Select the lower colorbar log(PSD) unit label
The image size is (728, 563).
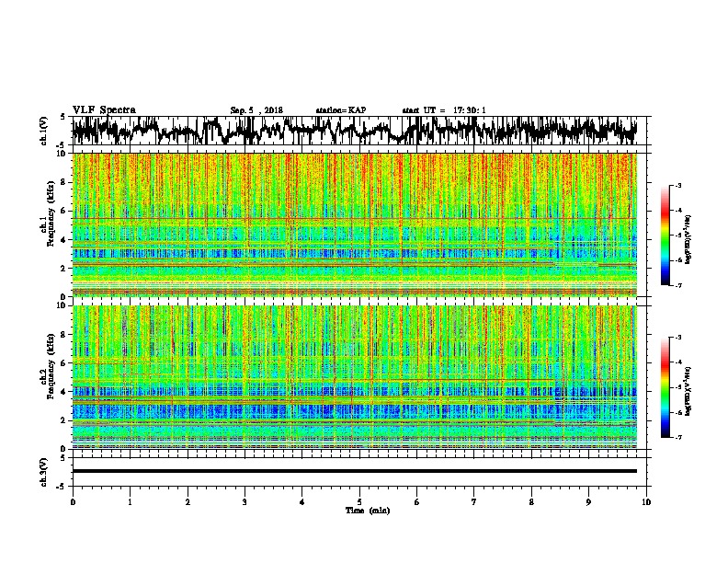tap(688, 391)
